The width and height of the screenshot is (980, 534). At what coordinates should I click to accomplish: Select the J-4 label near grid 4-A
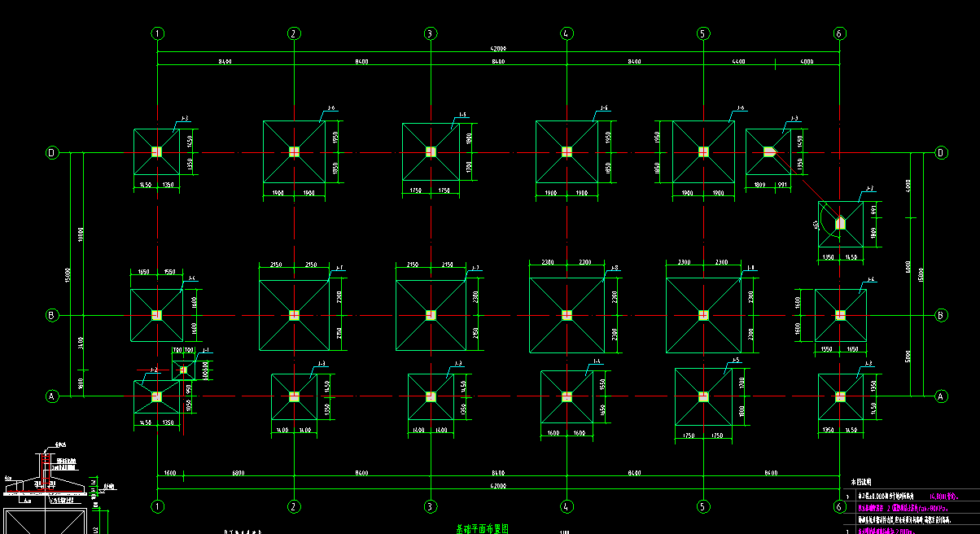point(597,361)
